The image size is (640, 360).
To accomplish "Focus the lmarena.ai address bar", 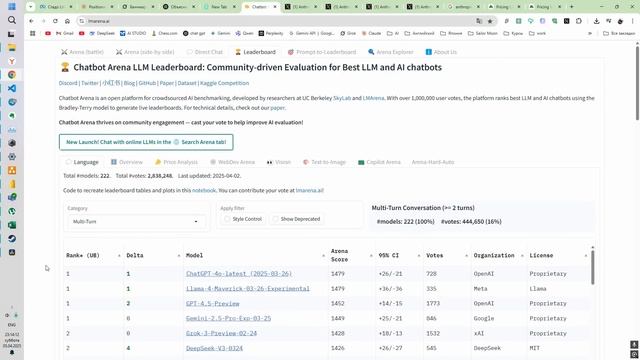I will (x=278, y=21).
